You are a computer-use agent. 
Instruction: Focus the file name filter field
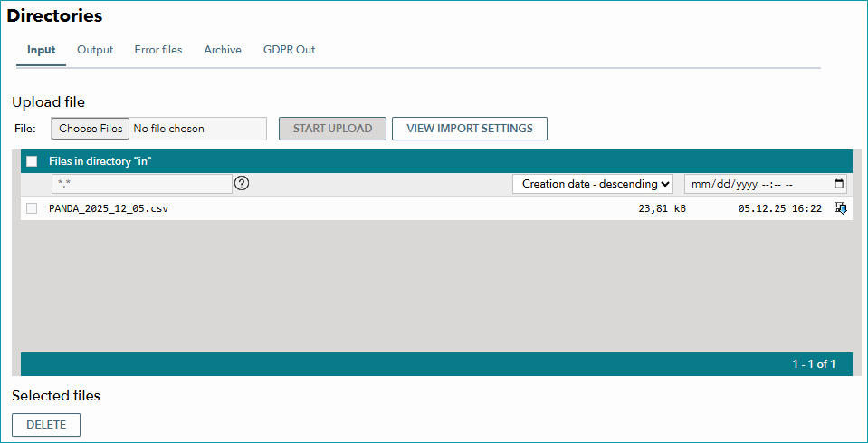tap(142, 184)
